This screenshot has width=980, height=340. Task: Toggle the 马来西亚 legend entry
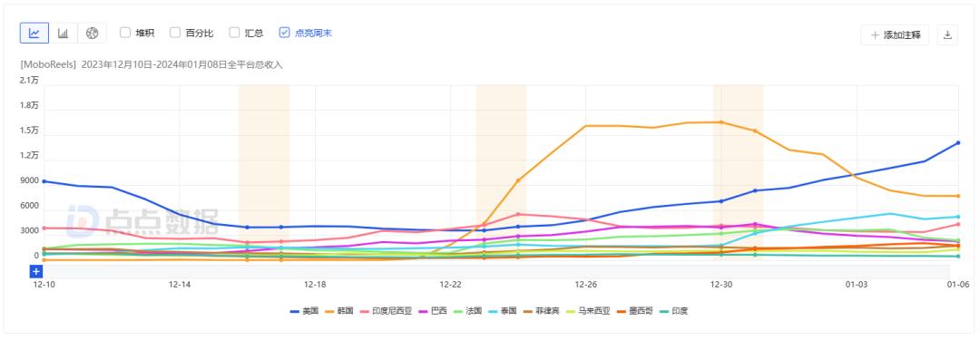583,311
